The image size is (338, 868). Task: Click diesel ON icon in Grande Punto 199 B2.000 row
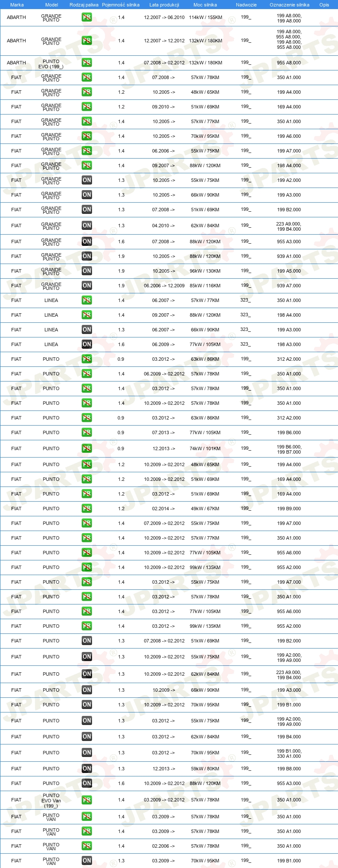(x=87, y=210)
